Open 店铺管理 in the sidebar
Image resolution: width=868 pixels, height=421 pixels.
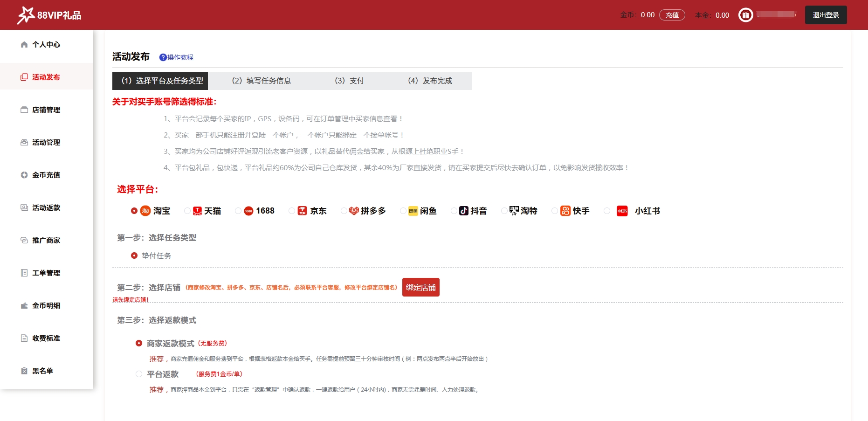[46, 110]
